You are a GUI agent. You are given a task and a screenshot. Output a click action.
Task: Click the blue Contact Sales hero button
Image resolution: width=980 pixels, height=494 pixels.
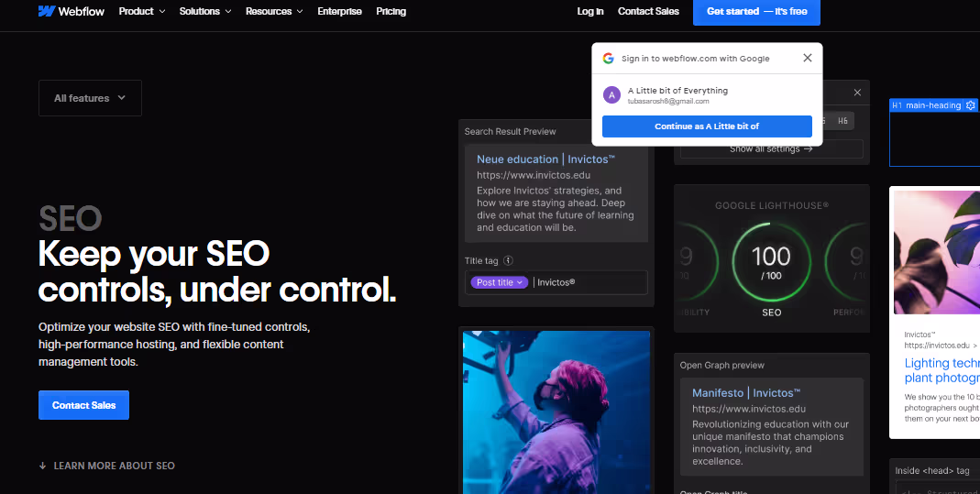click(x=83, y=405)
